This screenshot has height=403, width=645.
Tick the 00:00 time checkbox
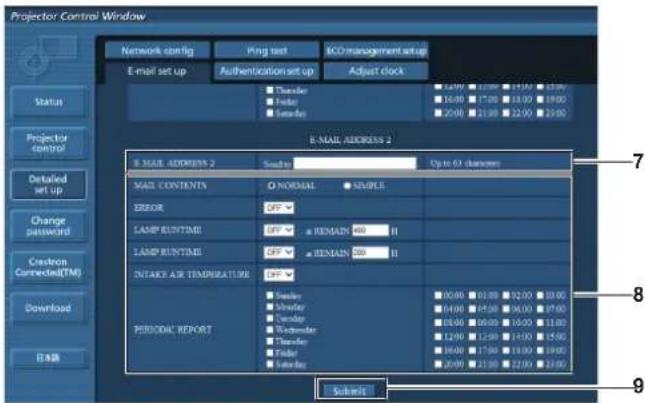tap(439, 295)
